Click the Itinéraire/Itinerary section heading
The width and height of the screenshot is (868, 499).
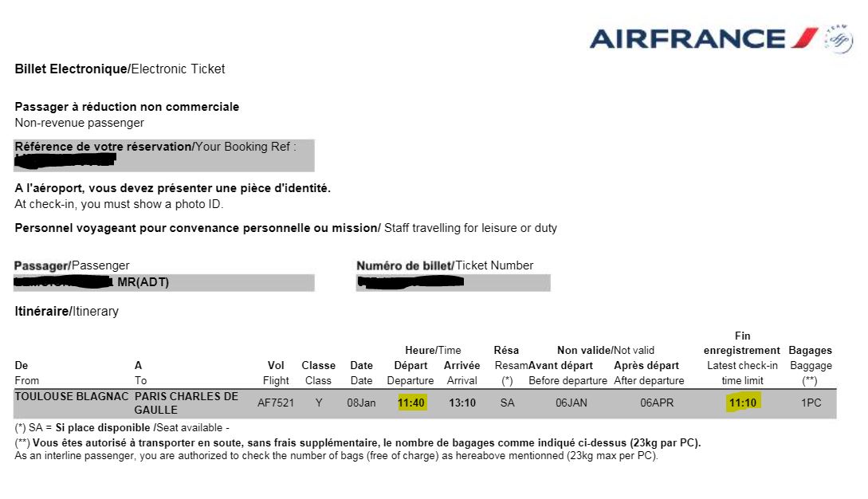[66, 311]
